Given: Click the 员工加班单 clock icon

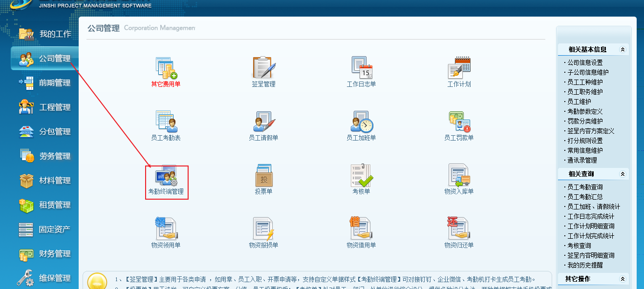Looking at the screenshot, I should click(361, 122).
